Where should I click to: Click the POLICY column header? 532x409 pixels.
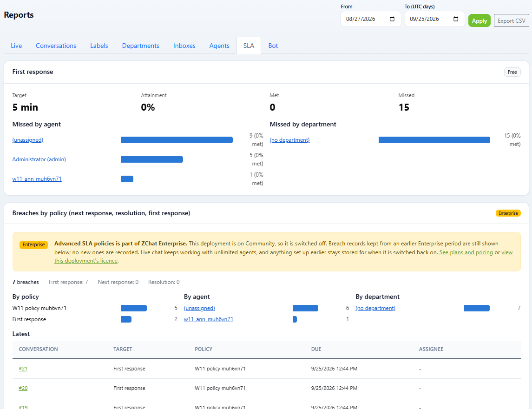pos(204,349)
